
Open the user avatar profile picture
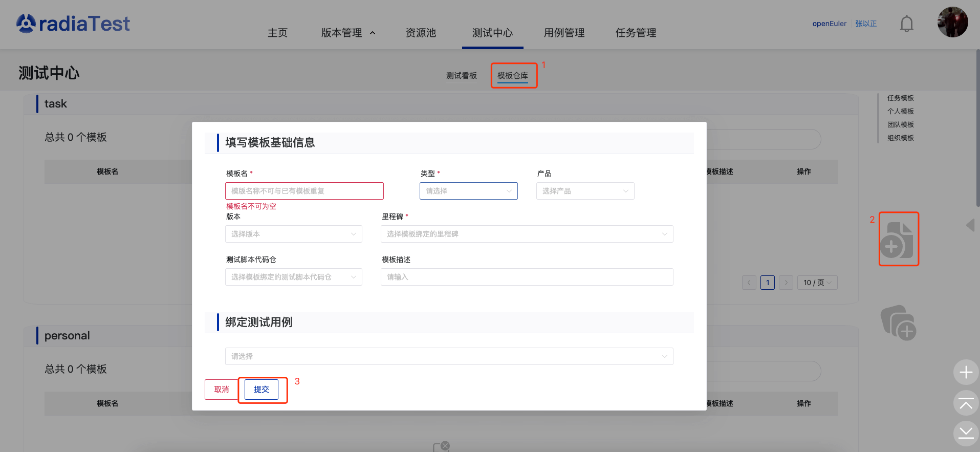click(952, 23)
